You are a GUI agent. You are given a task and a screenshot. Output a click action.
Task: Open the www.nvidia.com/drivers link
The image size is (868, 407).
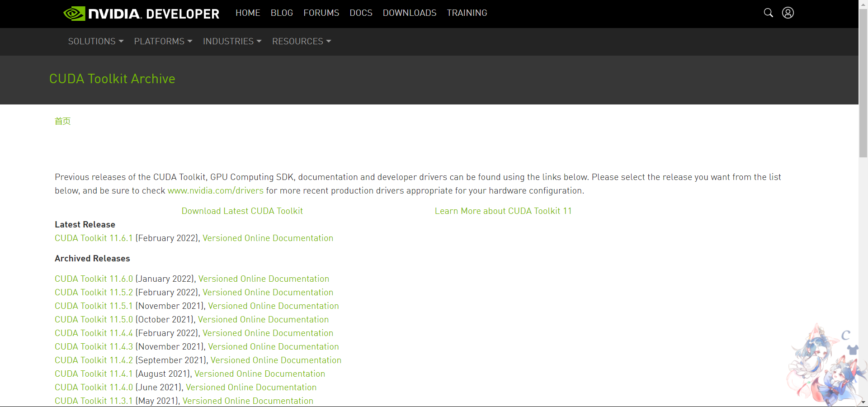216,190
